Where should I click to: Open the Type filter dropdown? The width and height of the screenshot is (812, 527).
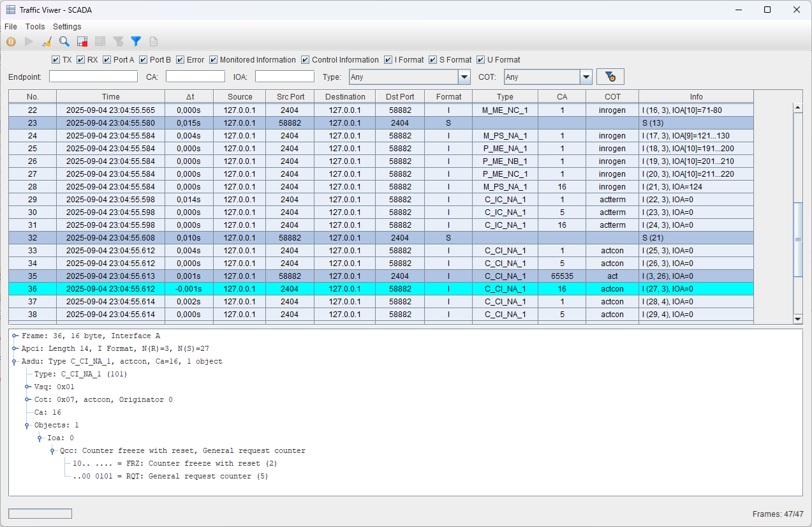pyautogui.click(x=464, y=77)
